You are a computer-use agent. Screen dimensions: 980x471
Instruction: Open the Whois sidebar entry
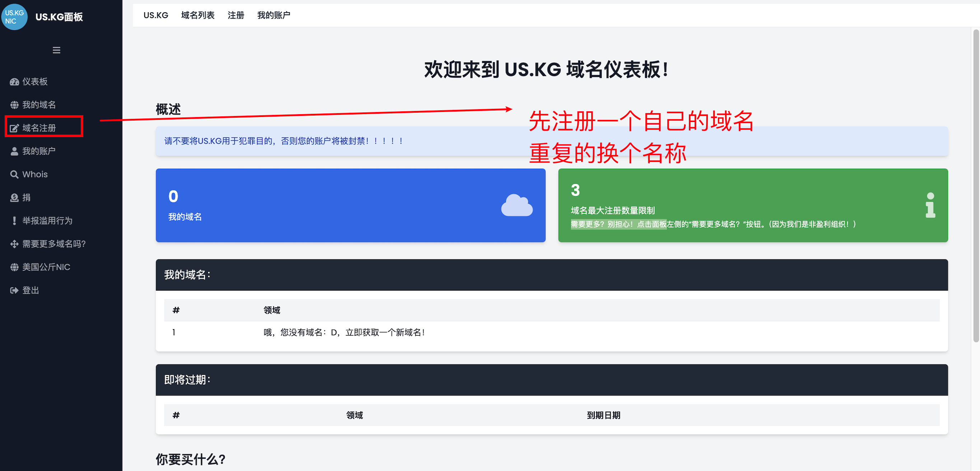pyautogui.click(x=35, y=174)
